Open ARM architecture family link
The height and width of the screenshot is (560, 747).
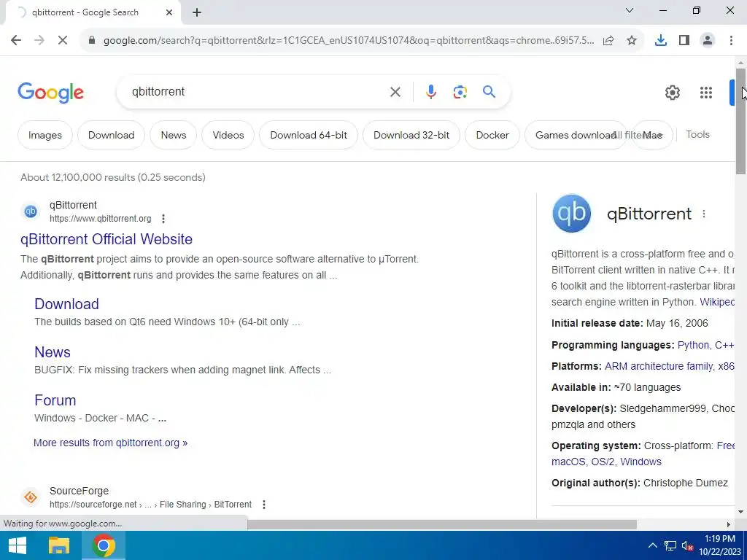[x=659, y=366]
